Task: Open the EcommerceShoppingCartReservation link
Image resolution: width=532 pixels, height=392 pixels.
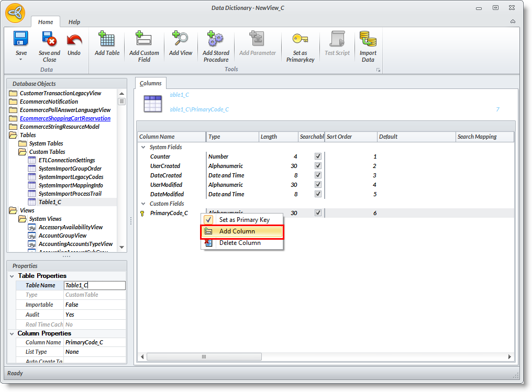Action: [65, 118]
